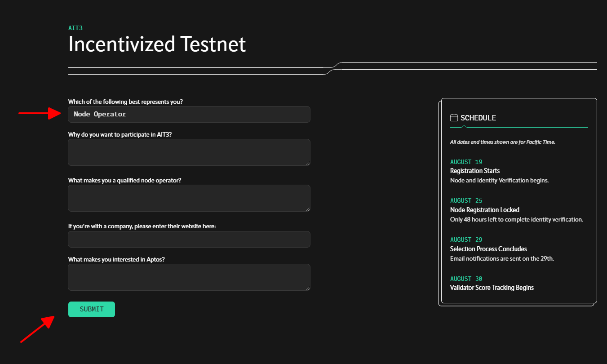
Task: Click the 'What makes you interested in Aptos?' label
Action: click(x=116, y=259)
